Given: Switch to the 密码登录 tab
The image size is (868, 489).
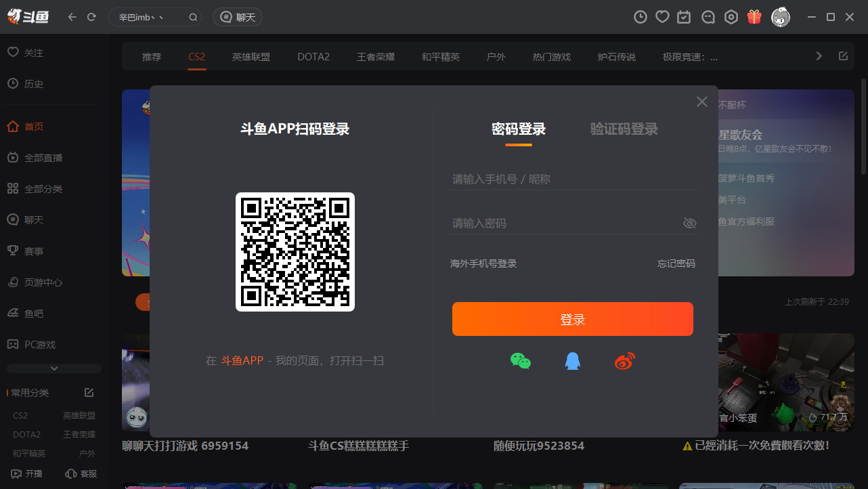Looking at the screenshot, I should coord(519,129).
